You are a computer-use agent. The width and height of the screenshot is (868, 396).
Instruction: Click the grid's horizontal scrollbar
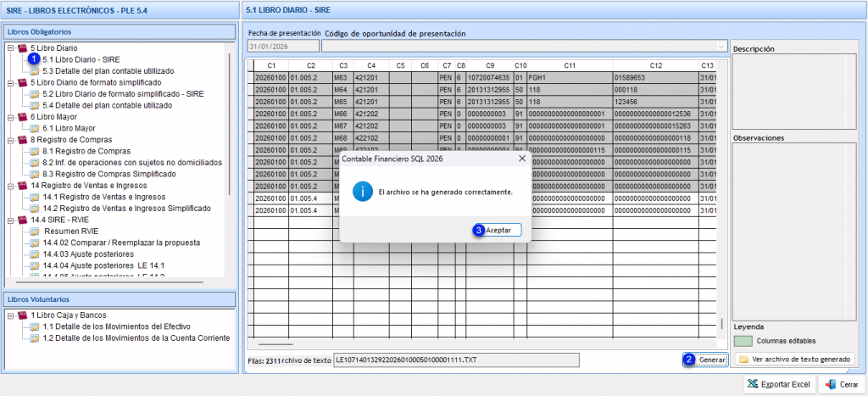point(276,344)
